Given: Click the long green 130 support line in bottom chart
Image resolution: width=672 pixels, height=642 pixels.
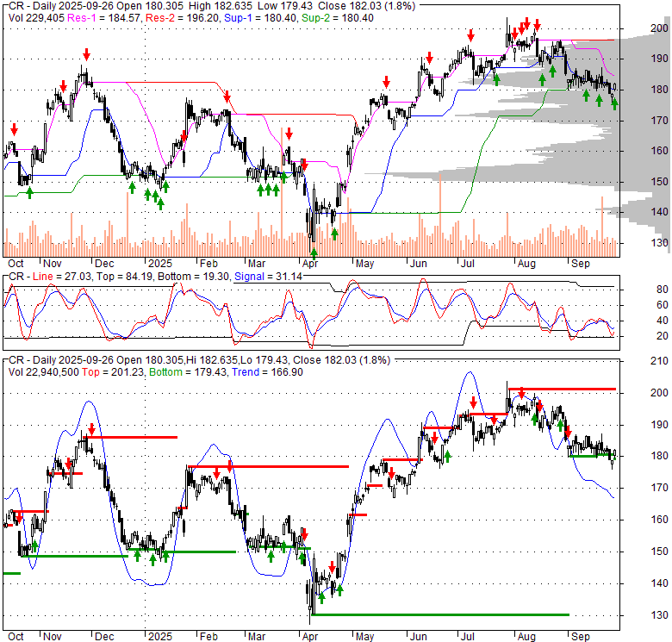Looking at the screenshot, I should [440, 614].
